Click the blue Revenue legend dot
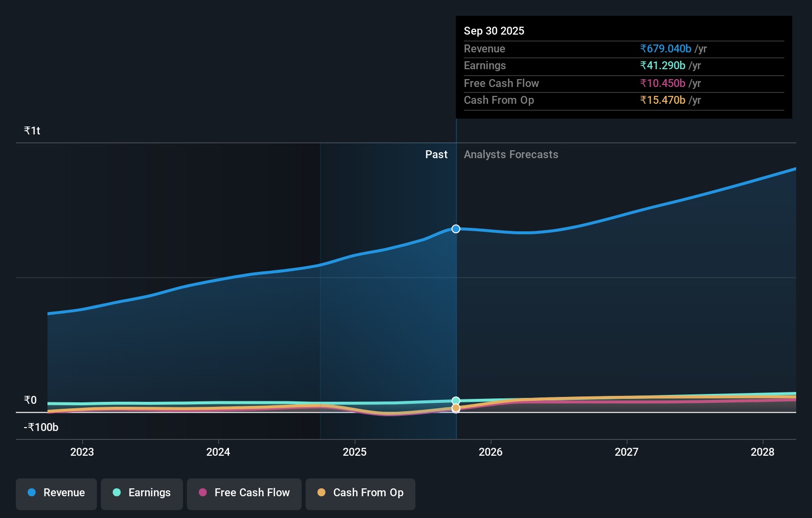812x518 pixels. coord(32,493)
